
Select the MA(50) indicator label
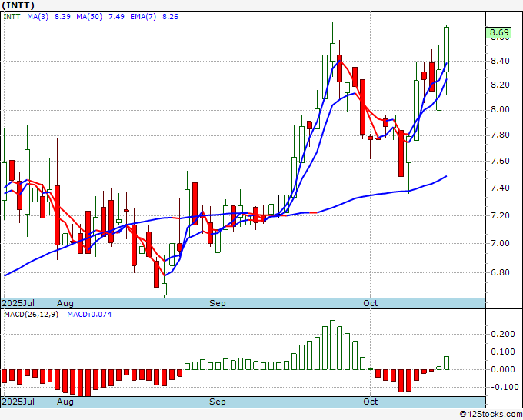point(89,16)
